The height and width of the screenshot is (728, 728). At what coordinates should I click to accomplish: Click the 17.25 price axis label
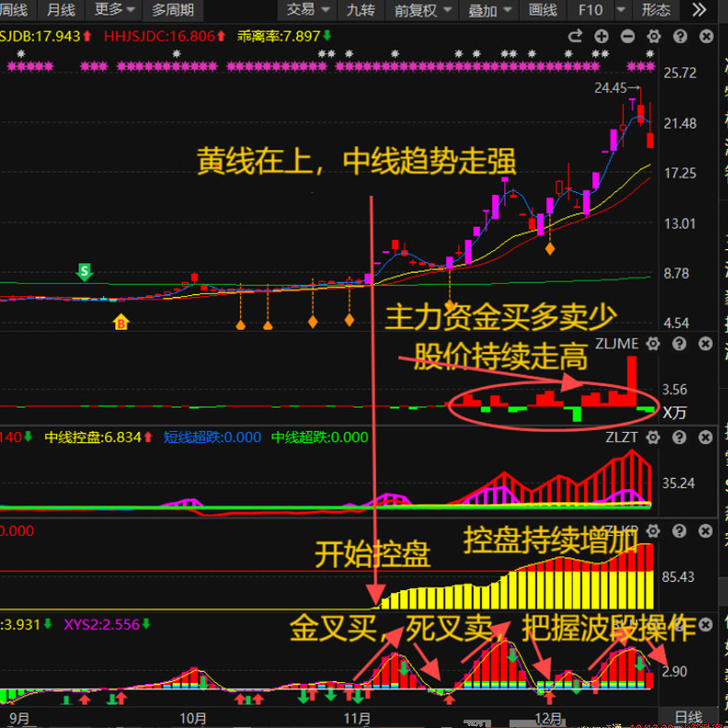pos(679,173)
